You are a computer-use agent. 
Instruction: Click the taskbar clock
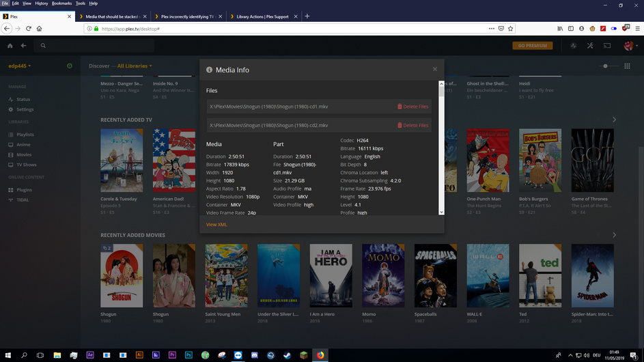614,355
